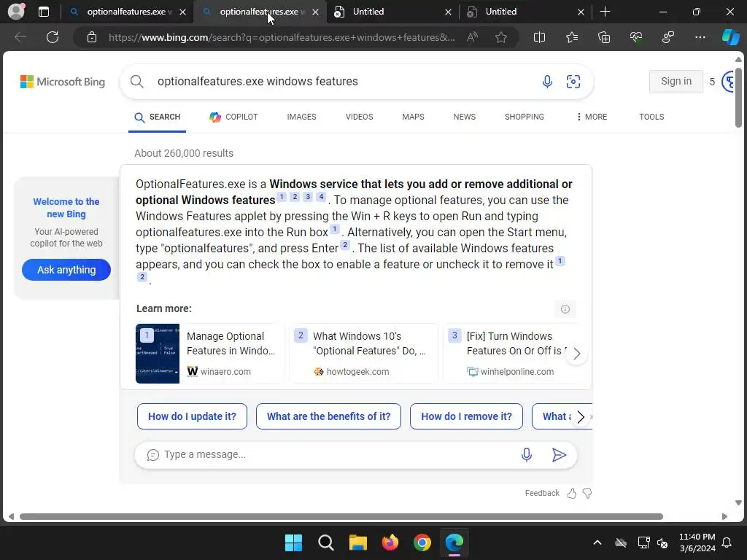The width and height of the screenshot is (747, 560).
Task: Select the VIDEOS search tab
Action: click(359, 117)
